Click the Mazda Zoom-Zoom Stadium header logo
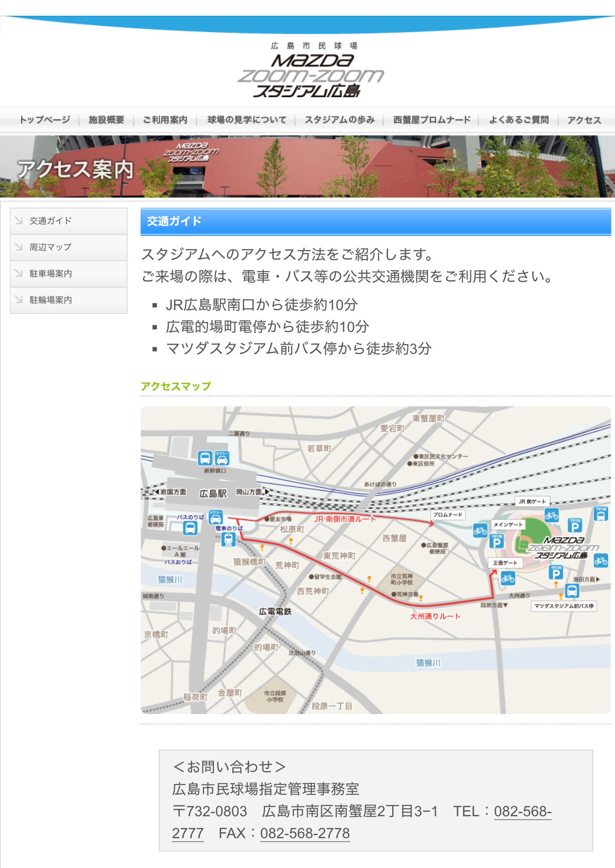This screenshot has width=615, height=868. 310,70
